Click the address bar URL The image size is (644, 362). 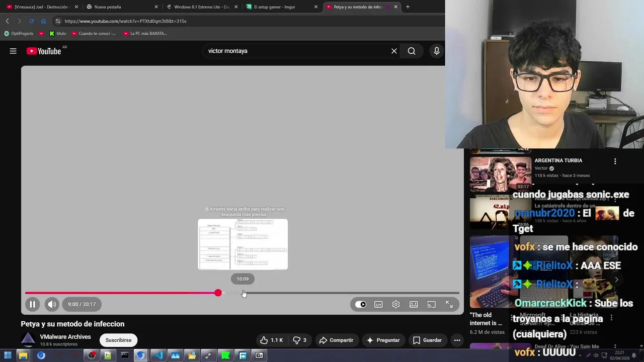[125, 21]
